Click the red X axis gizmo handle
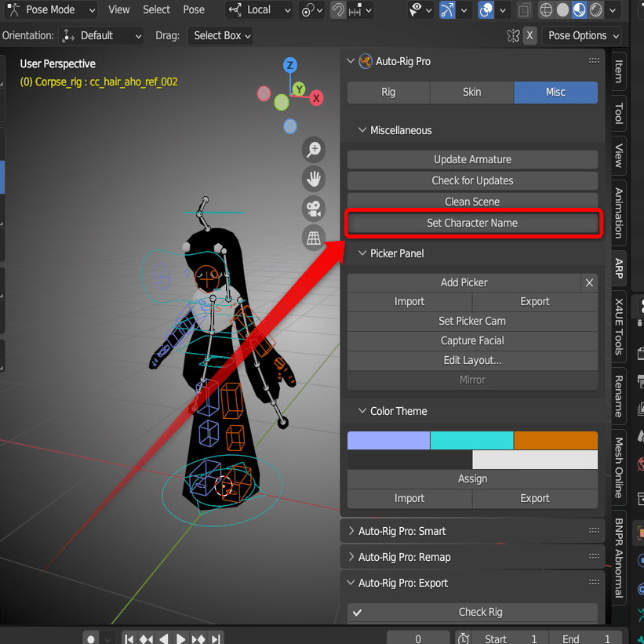Screen dimensions: 644x644 [316, 98]
